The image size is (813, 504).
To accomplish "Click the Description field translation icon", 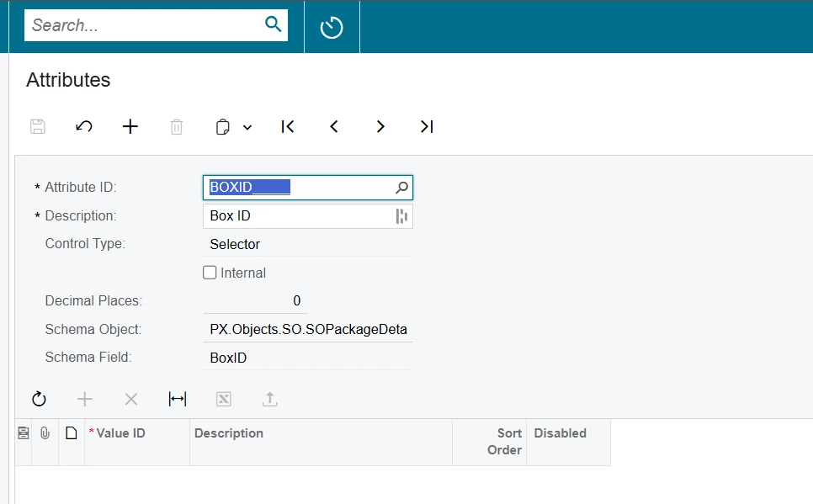I will tap(401, 216).
